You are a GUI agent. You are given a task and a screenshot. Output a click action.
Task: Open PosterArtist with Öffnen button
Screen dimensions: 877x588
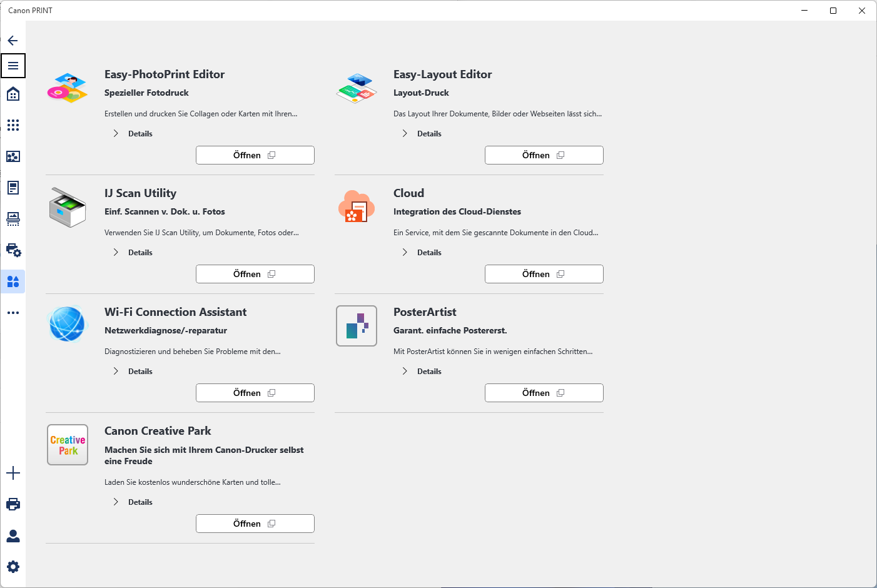[544, 393]
